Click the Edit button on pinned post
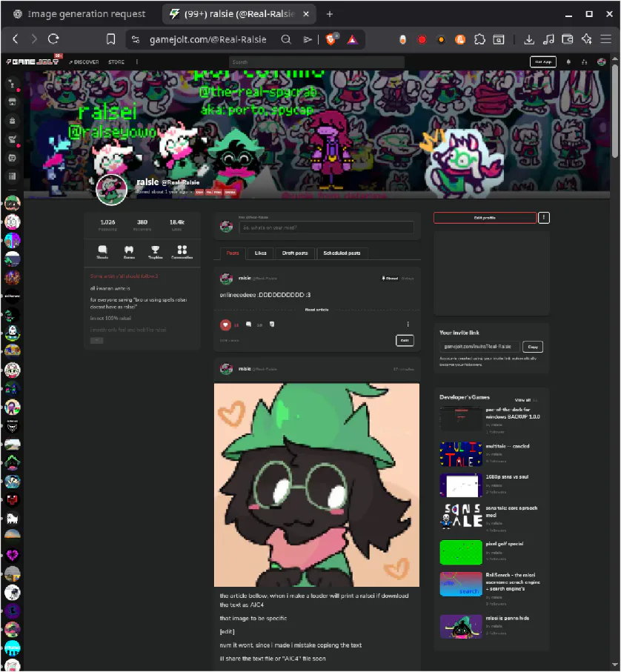The height and width of the screenshot is (672, 621). (405, 340)
